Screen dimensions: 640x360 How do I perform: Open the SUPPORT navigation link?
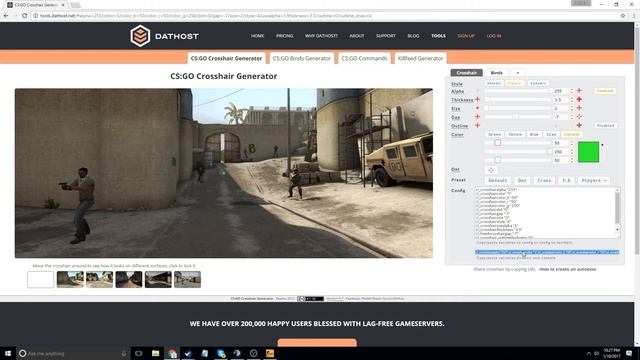coord(386,36)
